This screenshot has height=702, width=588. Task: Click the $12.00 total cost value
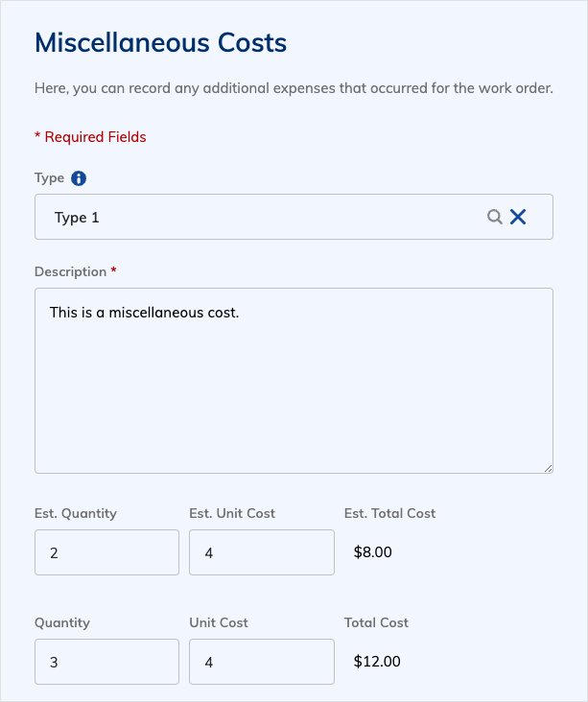click(377, 662)
